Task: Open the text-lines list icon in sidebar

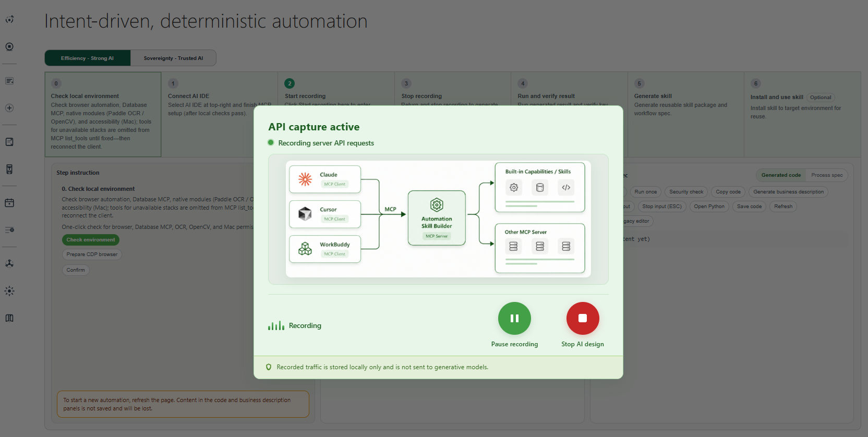Action: point(9,81)
